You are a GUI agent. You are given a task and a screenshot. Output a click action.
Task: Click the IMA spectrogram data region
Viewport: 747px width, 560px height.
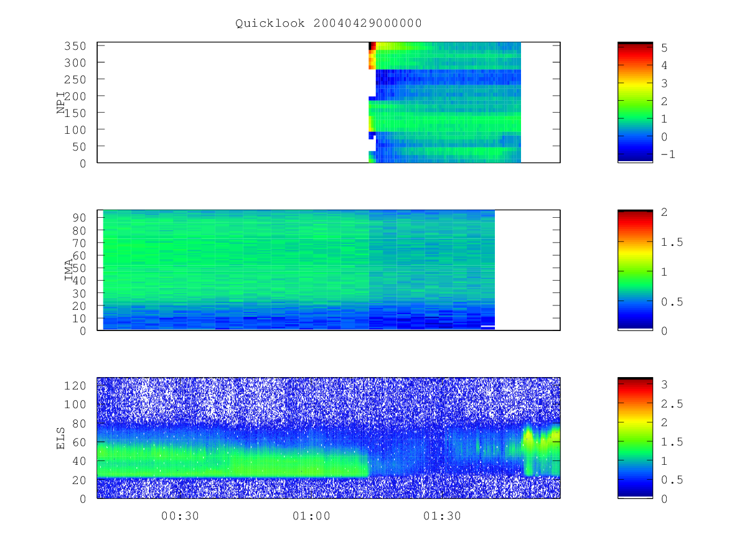[299, 269]
